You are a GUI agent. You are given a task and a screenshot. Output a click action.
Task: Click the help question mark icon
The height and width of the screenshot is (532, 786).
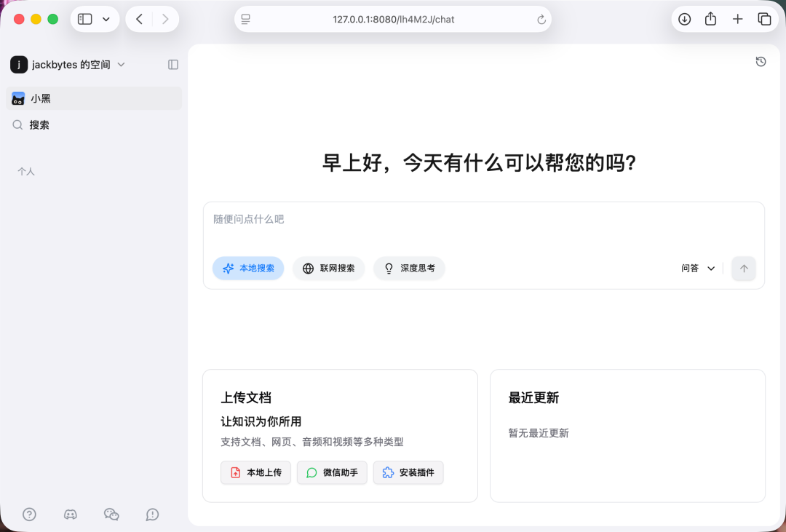(29, 515)
